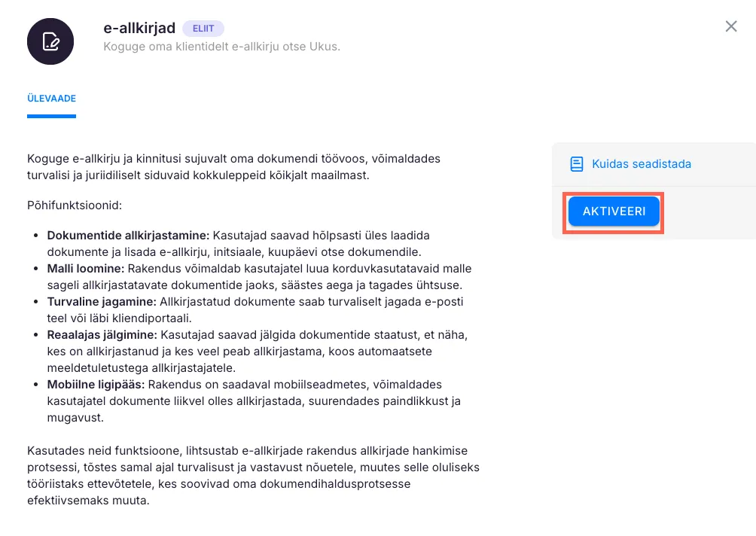Click the Turvaline jagamine bold label

(102, 302)
